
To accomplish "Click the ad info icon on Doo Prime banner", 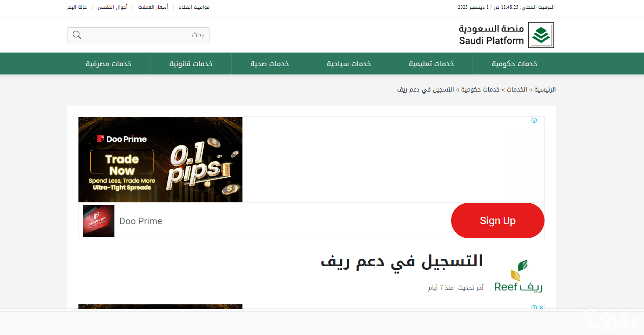I will tap(534, 120).
